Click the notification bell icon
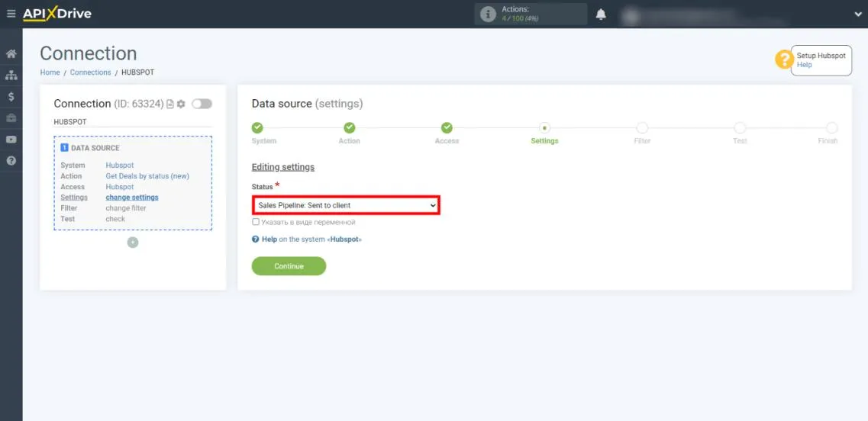The height and width of the screenshot is (421, 868). coord(601,14)
